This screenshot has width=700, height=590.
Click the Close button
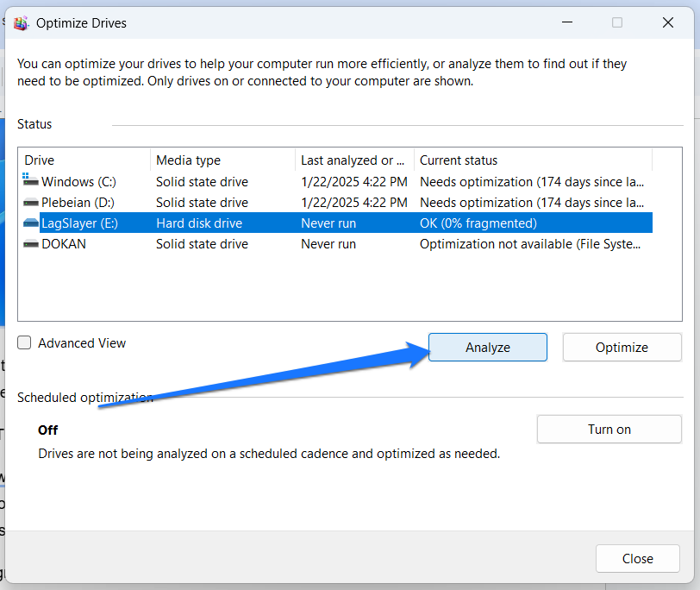click(x=637, y=558)
